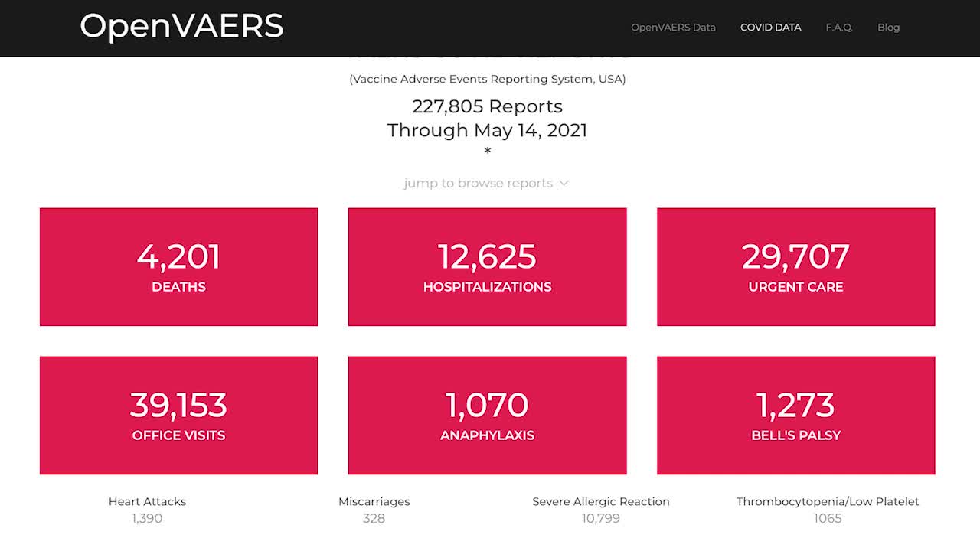980x551 pixels.
Task: Open the 1,273 Bell's Palsy card
Action: click(795, 416)
